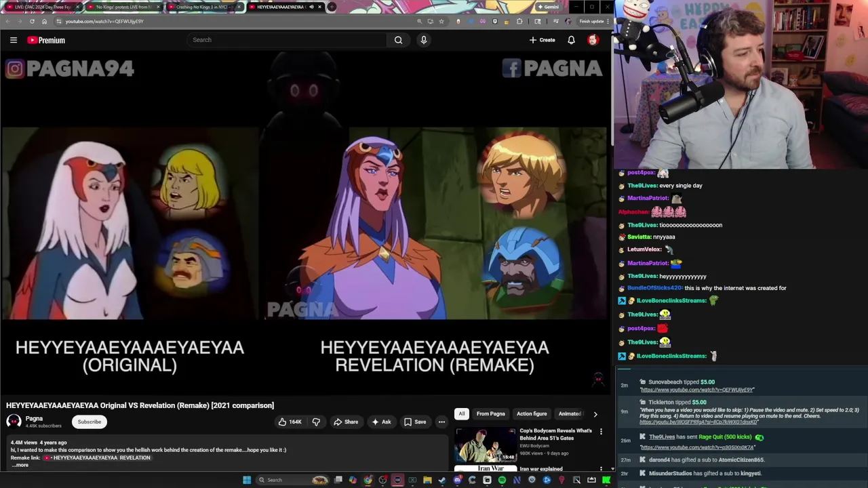Image resolution: width=868 pixels, height=488 pixels.
Task: Like the video with the 164K thumbs-up
Action: coord(290,422)
